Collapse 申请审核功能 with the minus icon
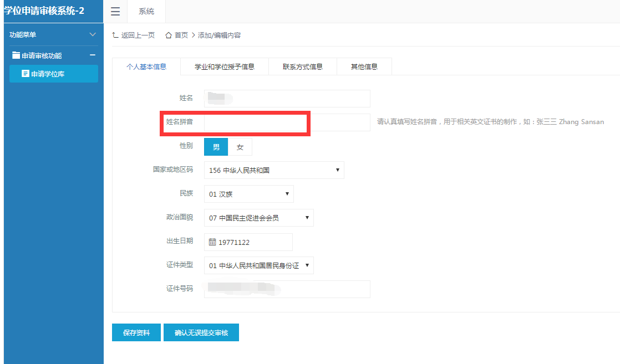The width and height of the screenshot is (620, 364). [93, 55]
